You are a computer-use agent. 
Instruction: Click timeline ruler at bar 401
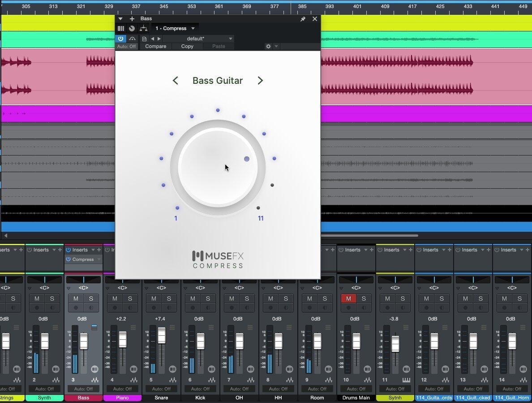(x=357, y=6)
